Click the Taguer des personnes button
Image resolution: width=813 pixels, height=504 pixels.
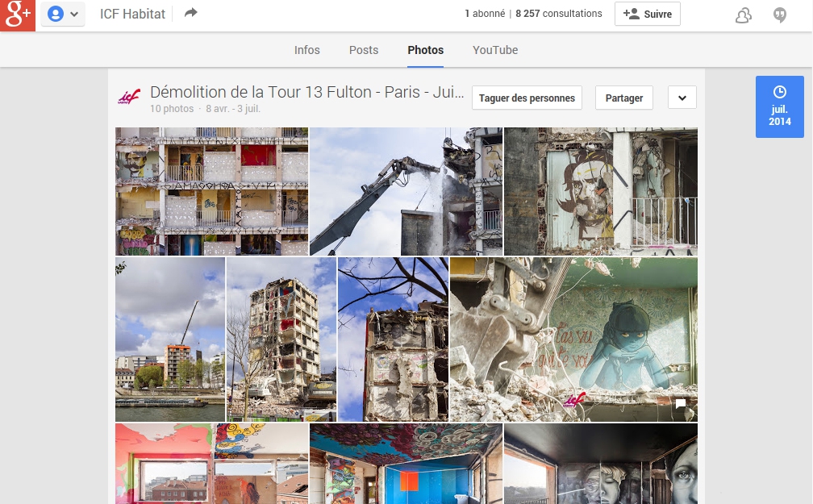tap(527, 98)
